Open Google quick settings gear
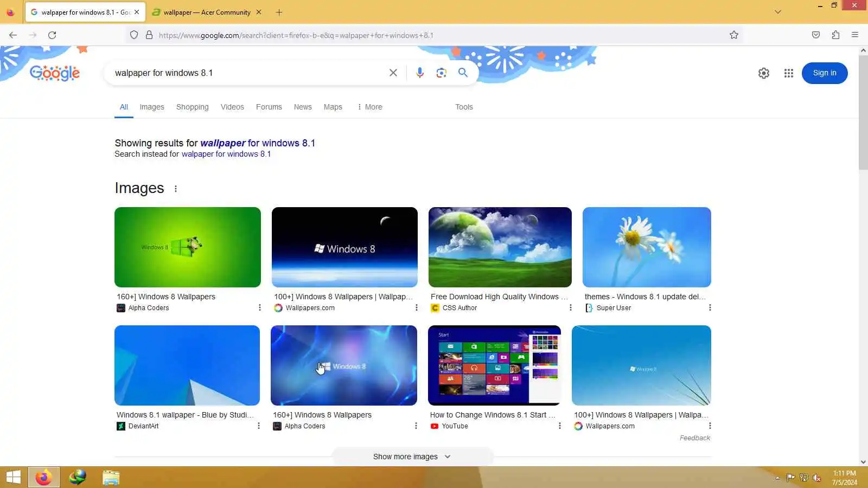The image size is (868, 488). 764,73
